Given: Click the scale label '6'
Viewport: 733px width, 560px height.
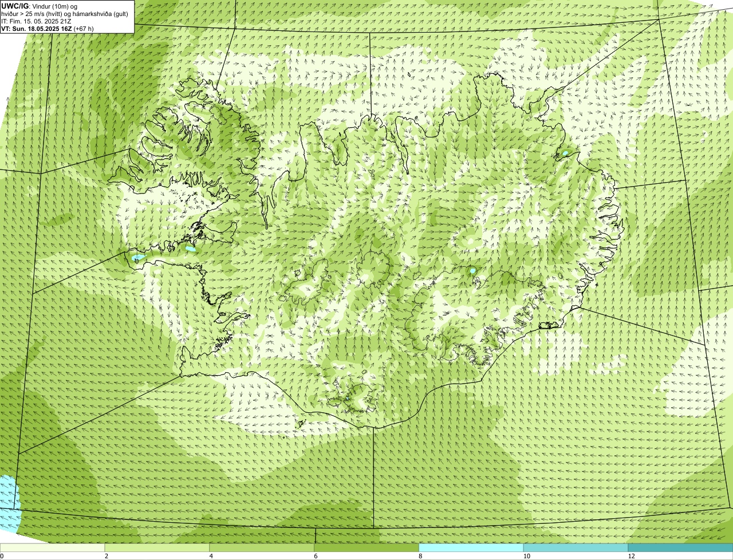Looking at the screenshot, I should 316,556.
